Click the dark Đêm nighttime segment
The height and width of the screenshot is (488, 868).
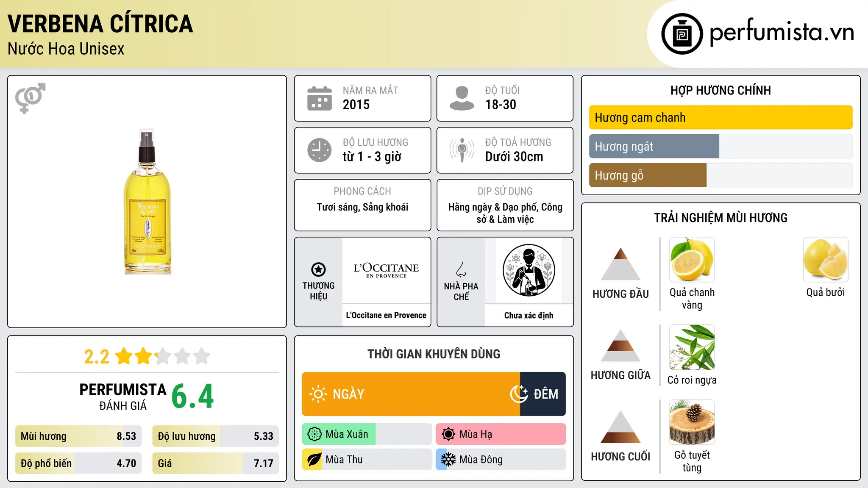543,394
